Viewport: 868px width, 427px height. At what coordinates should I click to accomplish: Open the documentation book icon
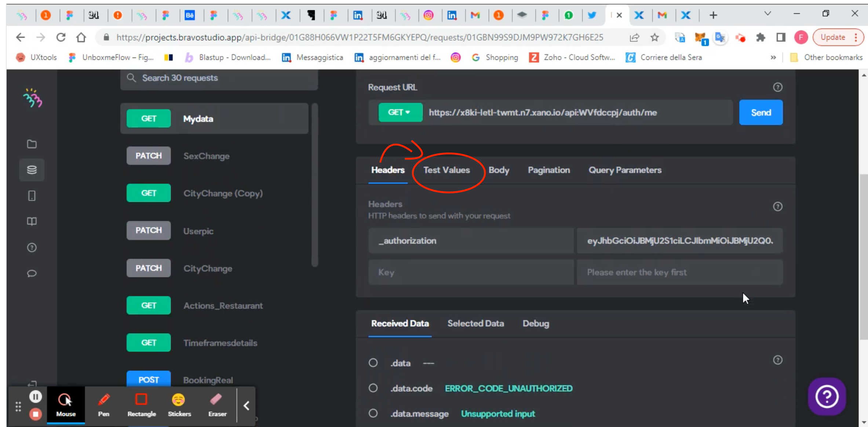(x=32, y=222)
